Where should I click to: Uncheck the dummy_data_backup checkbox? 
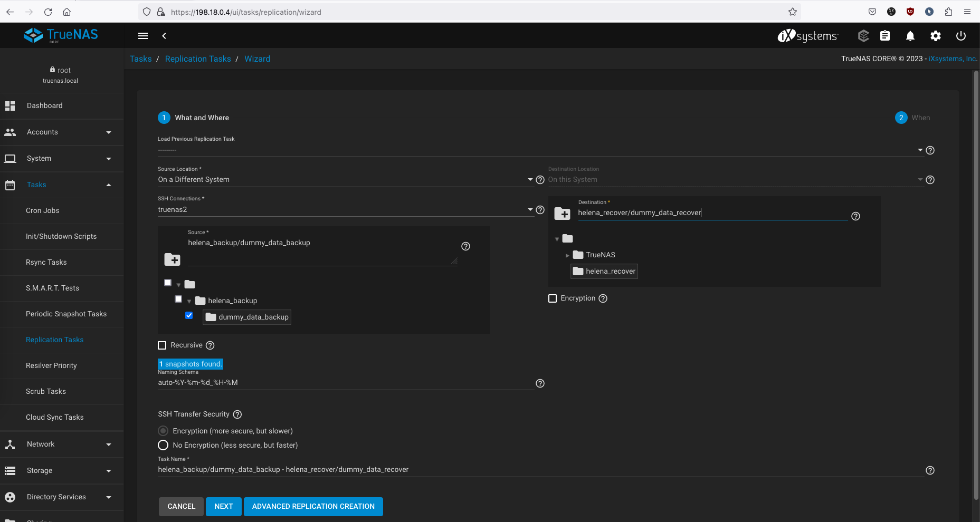(x=189, y=315)
